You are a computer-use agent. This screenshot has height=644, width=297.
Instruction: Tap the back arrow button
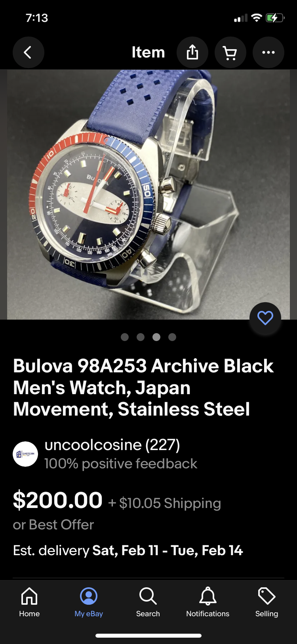[x=28, y=52]
